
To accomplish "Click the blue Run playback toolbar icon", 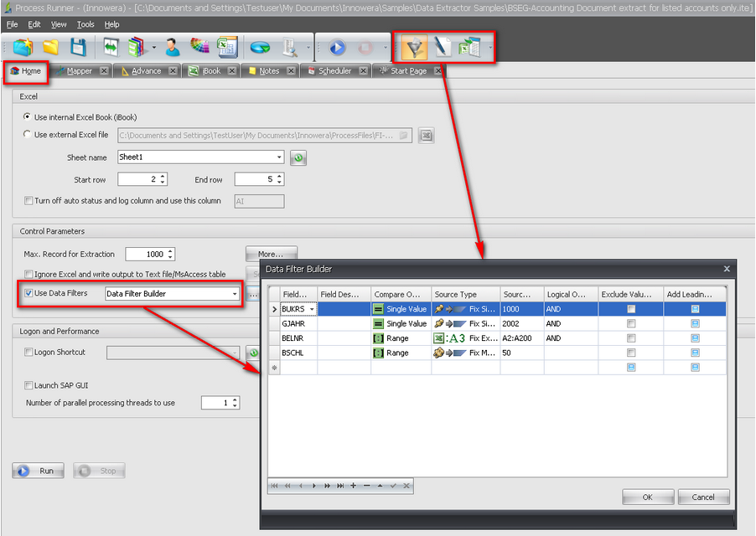I will [337, 47].
